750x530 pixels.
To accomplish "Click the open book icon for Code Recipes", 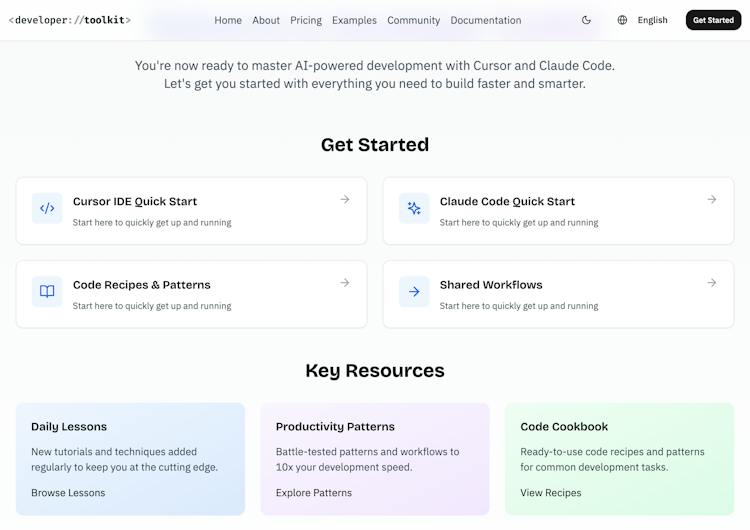I will click(x=47, y=291).
